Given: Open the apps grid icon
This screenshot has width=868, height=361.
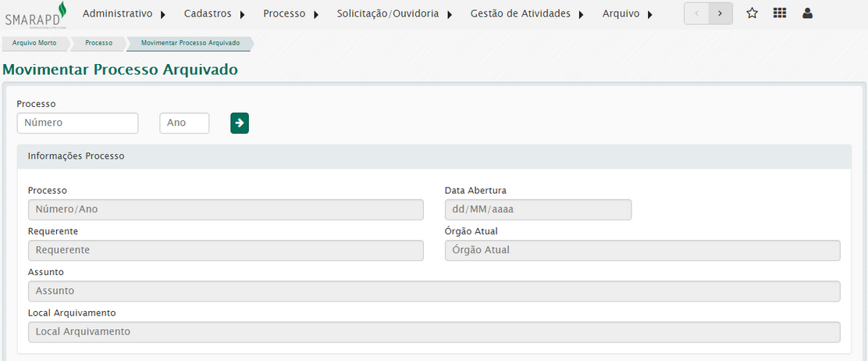Looking at the screenshot, I should pyautogui.click(x=780, y=13).
